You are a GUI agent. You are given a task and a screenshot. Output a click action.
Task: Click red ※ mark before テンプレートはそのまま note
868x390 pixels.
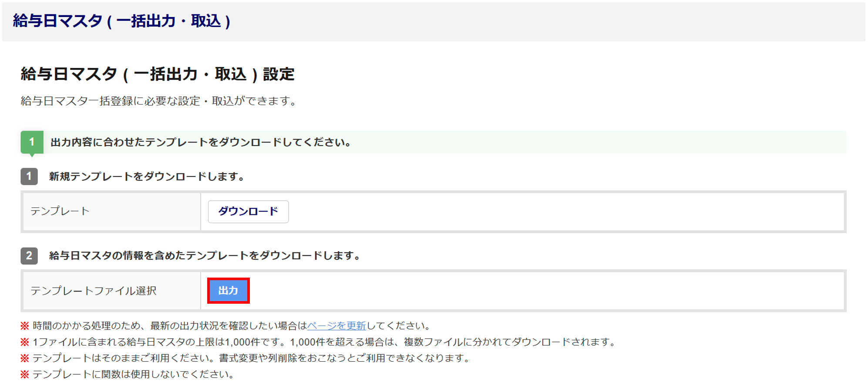(25, 358)
